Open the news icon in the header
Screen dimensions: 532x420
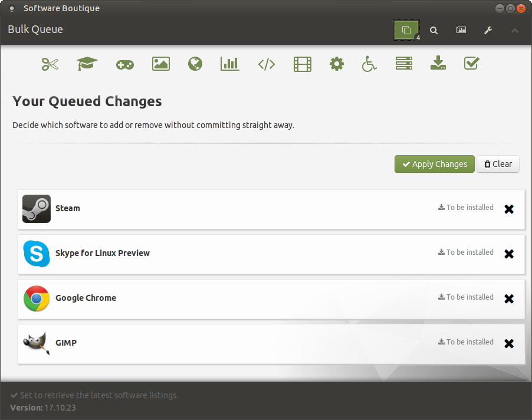[461, 30]
